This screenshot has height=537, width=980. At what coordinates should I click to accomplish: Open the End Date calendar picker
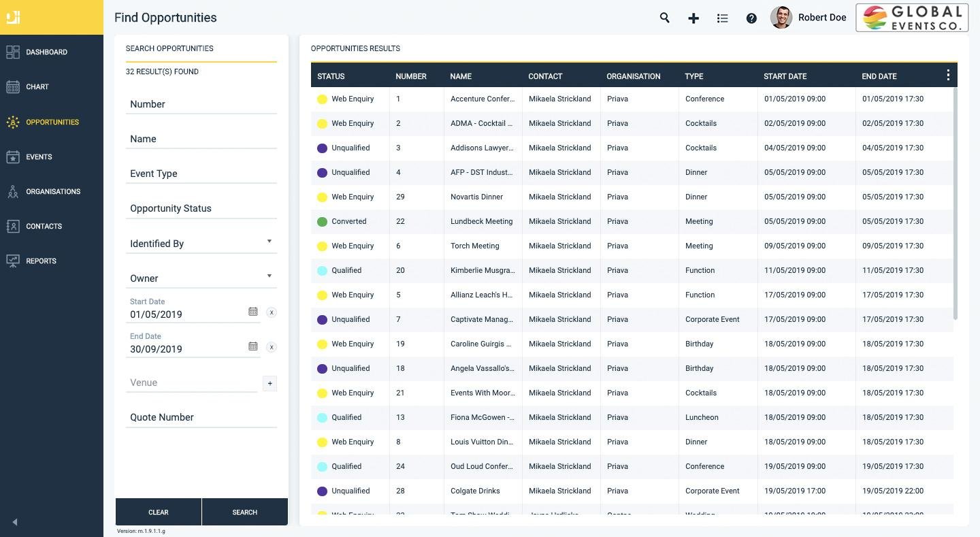(253, 346)
